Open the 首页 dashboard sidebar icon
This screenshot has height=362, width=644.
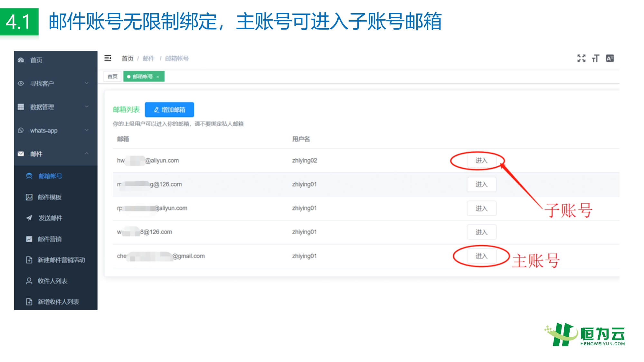pos(21,60)
